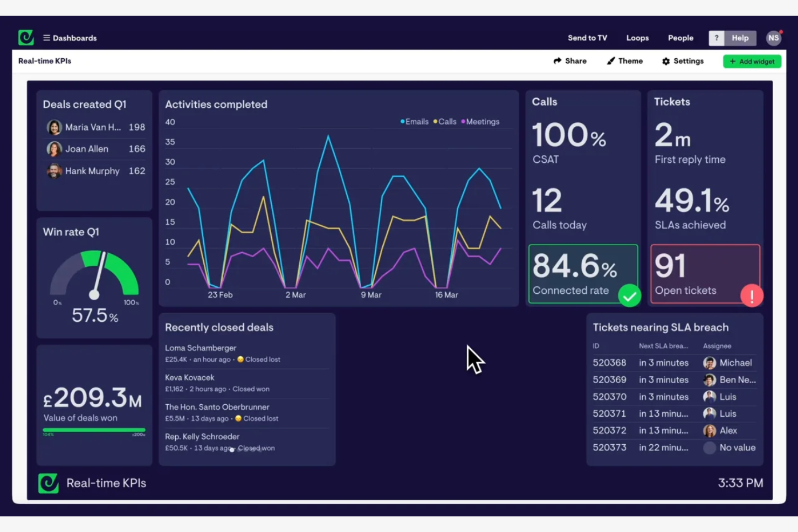Click the Geckoboard logo in the dashboard footer
Screen dimensions: 798x532
tap(48, 483)
